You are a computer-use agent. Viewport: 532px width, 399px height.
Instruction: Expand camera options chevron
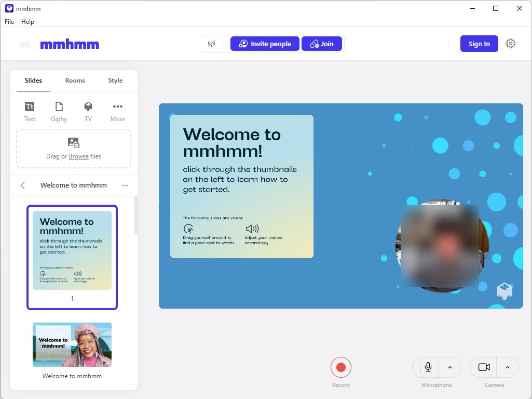508,367
